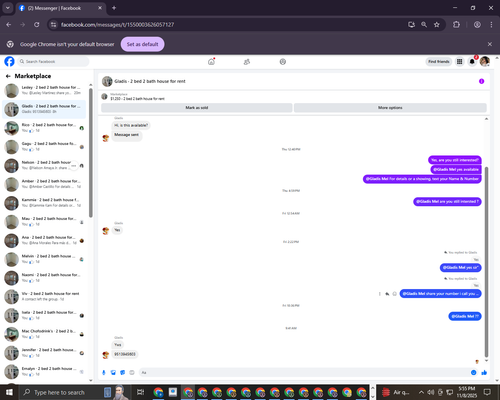This screenshot has width=500, height=400.
Task: Click the chat messages scrollbar
Action: [486, 262]
